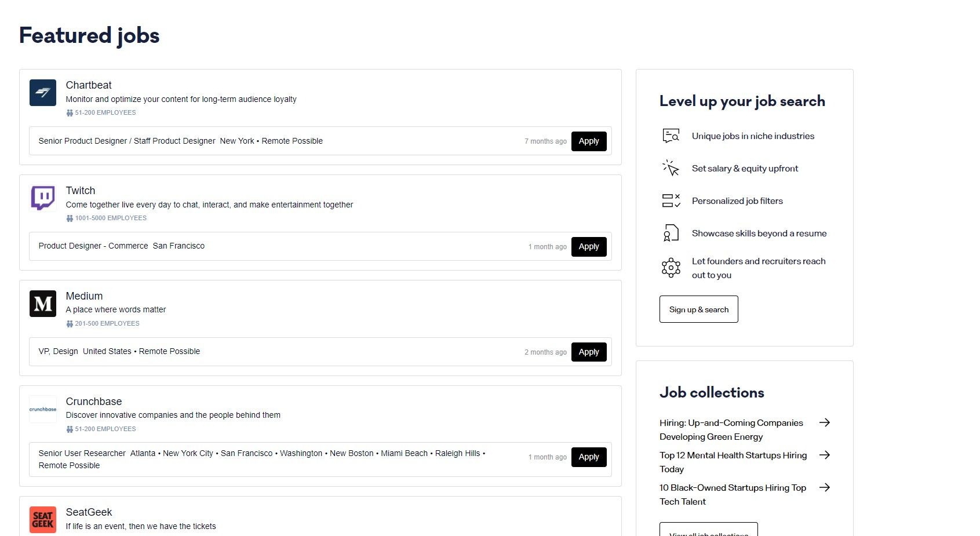
Task: Open Hiring: Up-and-Coming Companies Developing Green Energy
Action: pos(731,430)
